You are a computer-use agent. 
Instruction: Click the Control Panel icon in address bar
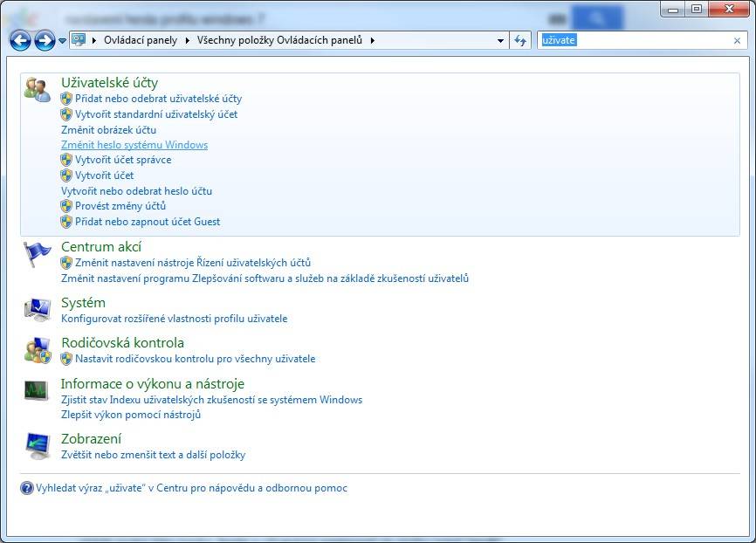(79, 40)
